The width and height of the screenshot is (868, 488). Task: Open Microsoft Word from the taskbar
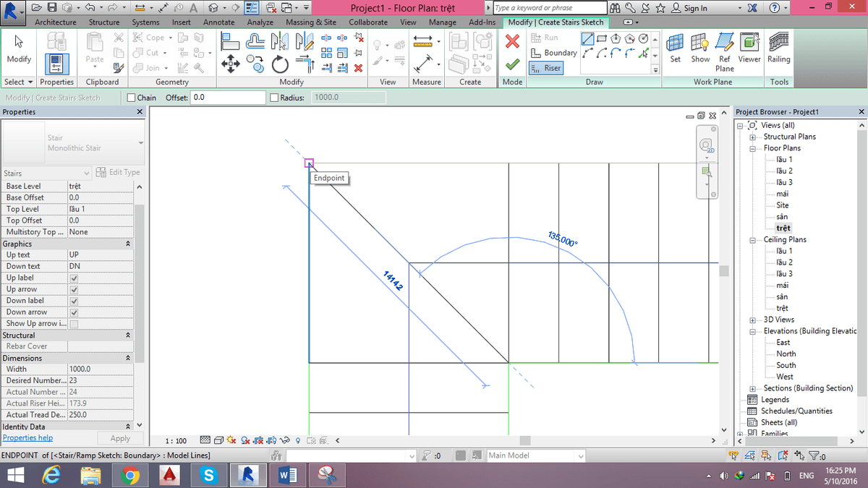pos(288,475)
